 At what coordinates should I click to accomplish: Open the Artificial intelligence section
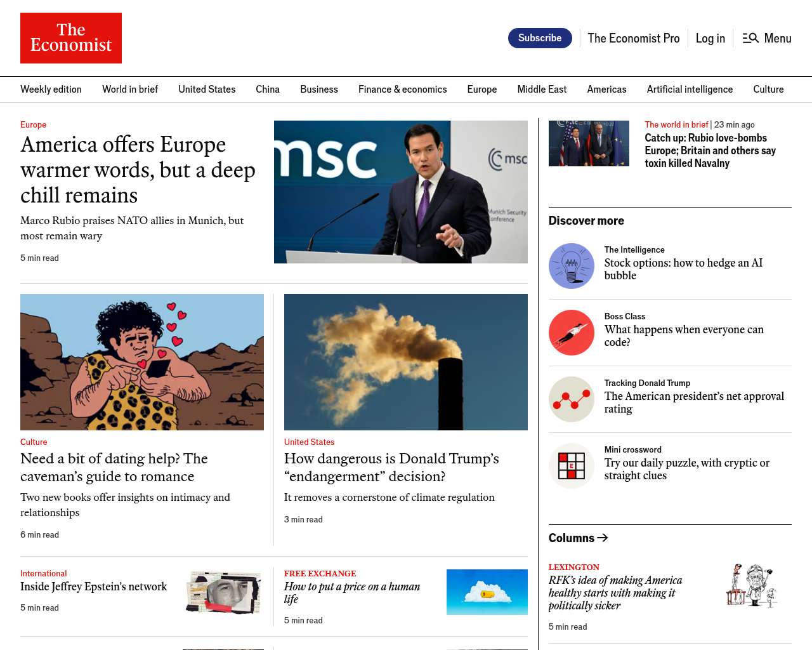tap(690, 90)
